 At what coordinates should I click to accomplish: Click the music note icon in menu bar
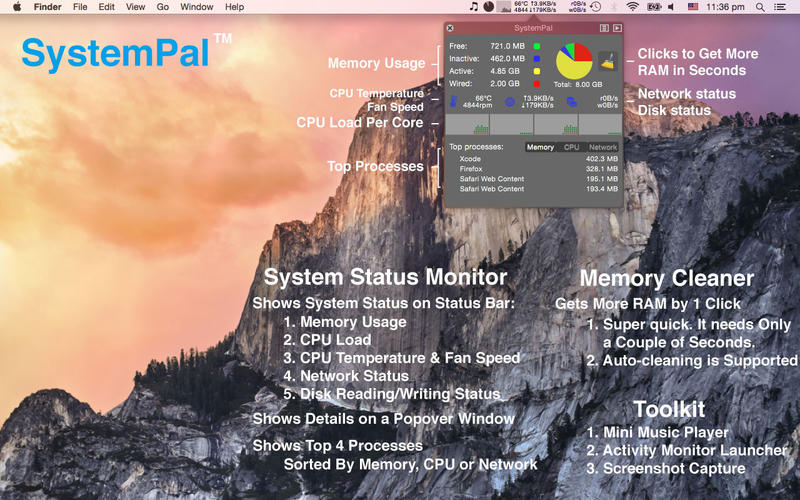[x=473, y=7]
